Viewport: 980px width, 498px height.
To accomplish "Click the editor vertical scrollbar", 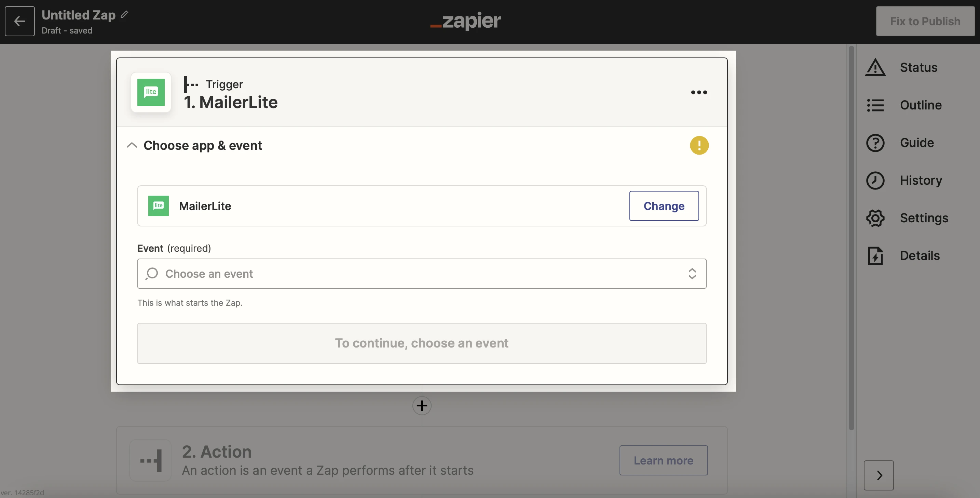I will [x=852, y=238].
